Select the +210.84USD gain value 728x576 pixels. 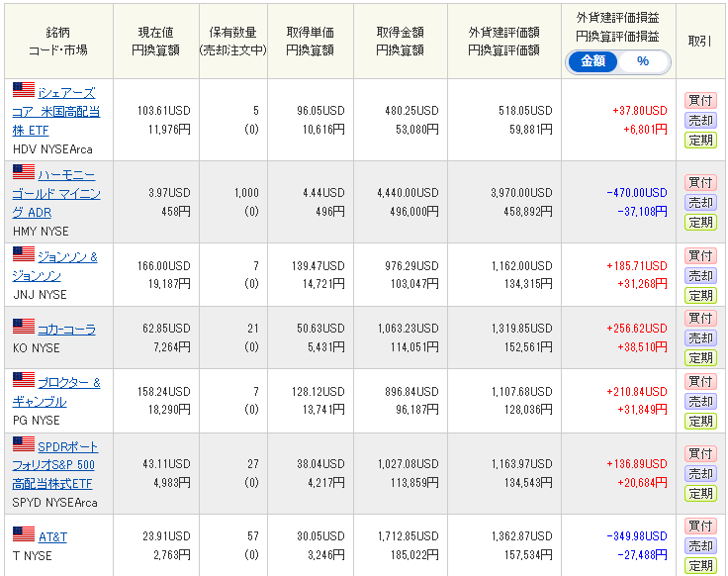coord(637,392)
